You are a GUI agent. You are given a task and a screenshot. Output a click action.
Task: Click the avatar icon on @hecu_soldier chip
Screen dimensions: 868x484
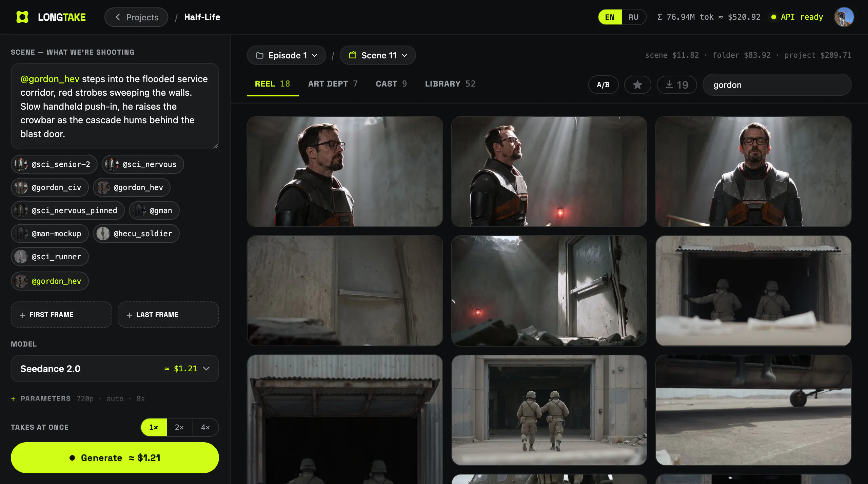point(103,234)
